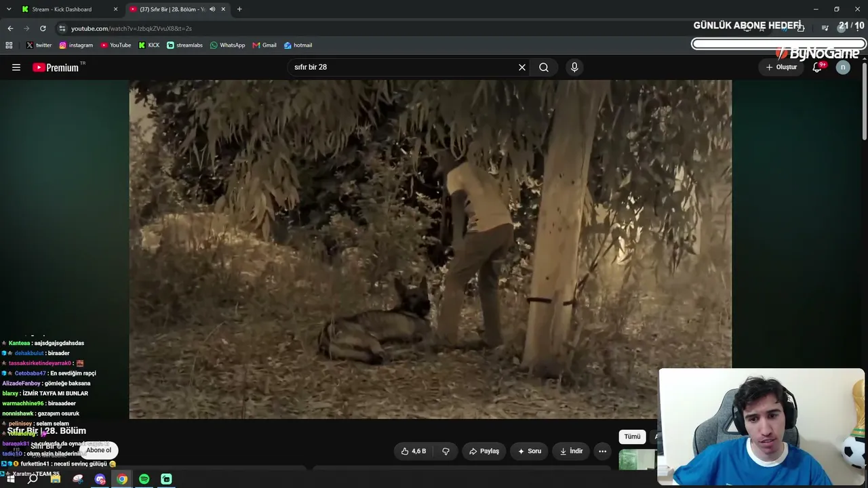
Task: Open Streamlabs from the taskbar
Action: pyautogui.click(x=166, y=479)
